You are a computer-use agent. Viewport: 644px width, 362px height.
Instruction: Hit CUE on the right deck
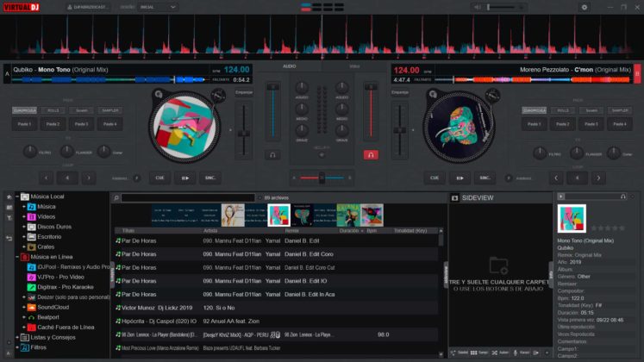tap(435, 178)
